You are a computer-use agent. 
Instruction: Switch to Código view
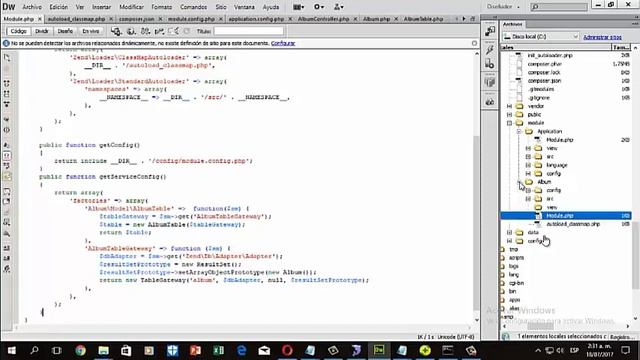[x=18, y=31]
